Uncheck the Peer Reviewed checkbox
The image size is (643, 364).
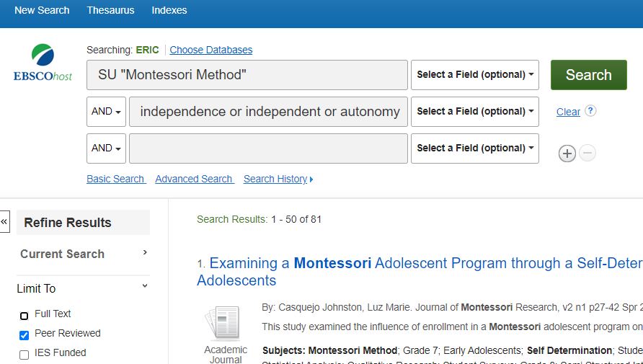pos(25,335)
